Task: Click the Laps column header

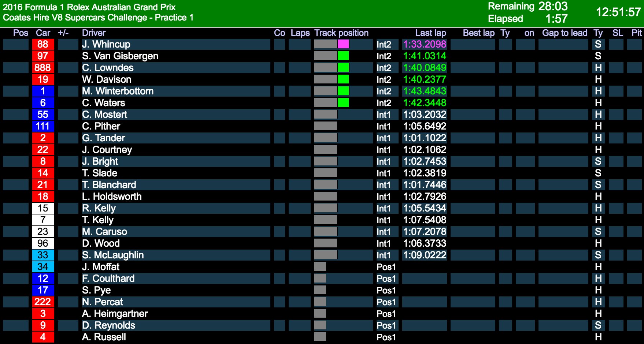Action: (x=300, y=33)
